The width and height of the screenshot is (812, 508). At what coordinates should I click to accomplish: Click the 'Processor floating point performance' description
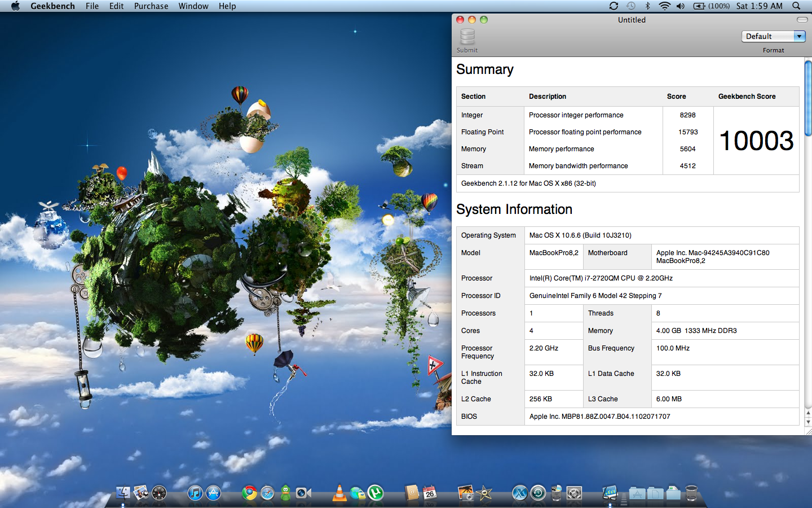pos(585,132)
